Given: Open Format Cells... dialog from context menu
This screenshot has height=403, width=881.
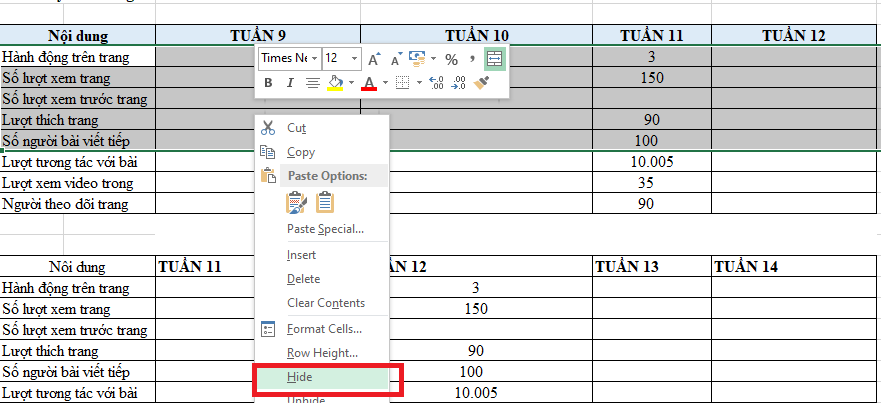Looking at the screenshot, I should coord(322,329).
